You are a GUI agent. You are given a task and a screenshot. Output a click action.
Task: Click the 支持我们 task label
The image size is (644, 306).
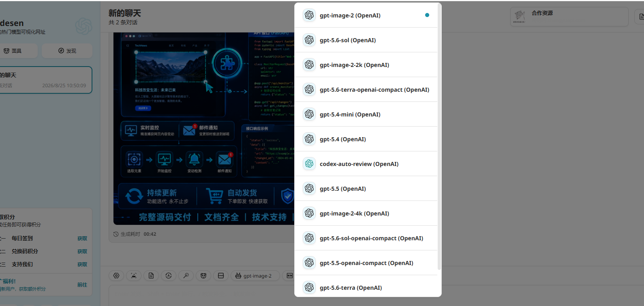tap(22, 264)
